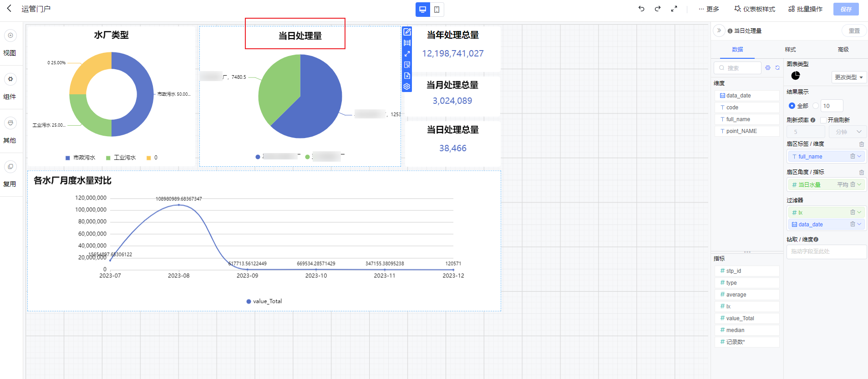Switch to desktop layout preview

(423, 9)
